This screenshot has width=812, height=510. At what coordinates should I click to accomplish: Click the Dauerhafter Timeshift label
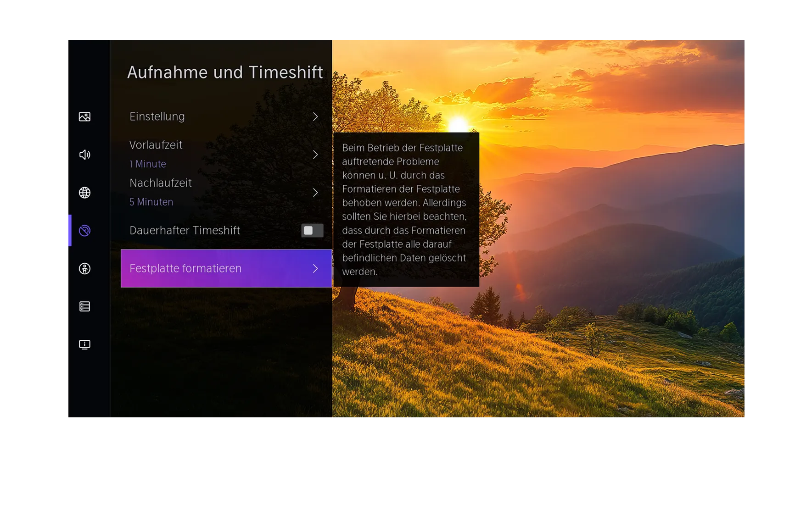point(185,230)
